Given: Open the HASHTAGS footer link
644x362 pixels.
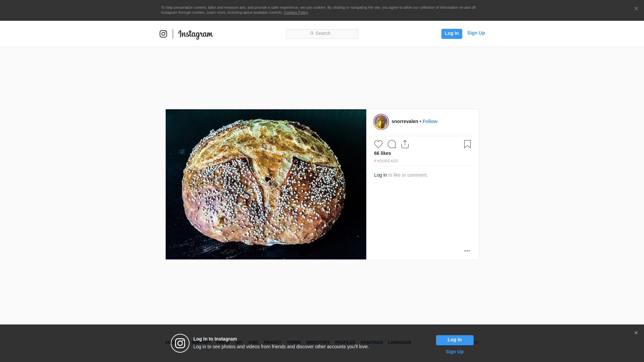Looking at the screenshot, I should tap(372, 343).
